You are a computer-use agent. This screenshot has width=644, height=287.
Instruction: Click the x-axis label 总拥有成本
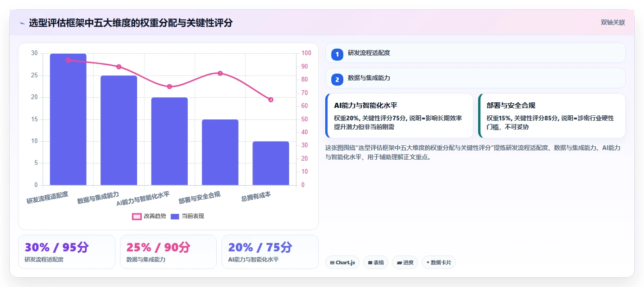256,197
